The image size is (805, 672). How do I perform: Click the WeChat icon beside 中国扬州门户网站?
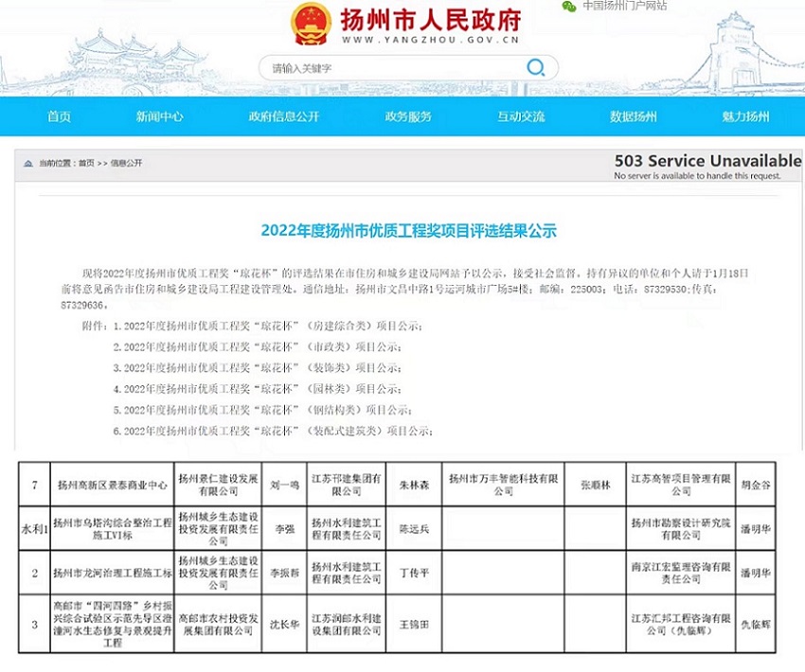tap(569, 6)
